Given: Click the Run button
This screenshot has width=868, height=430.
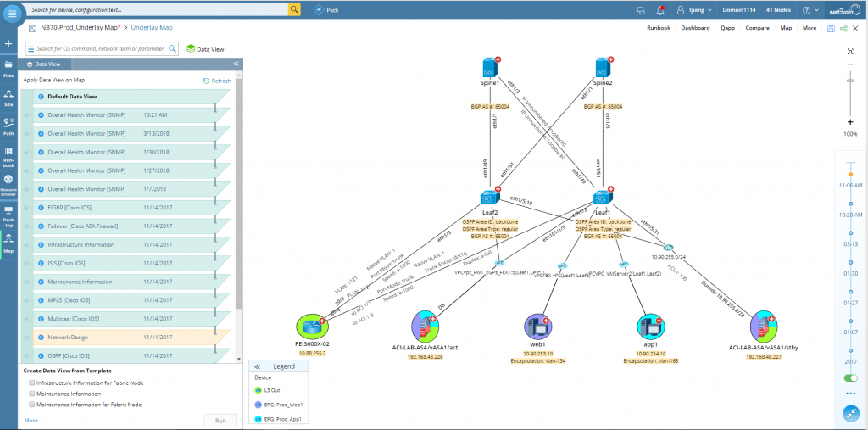Looking at the screenshot, I should pyautogui.click(x=220, y=421).
